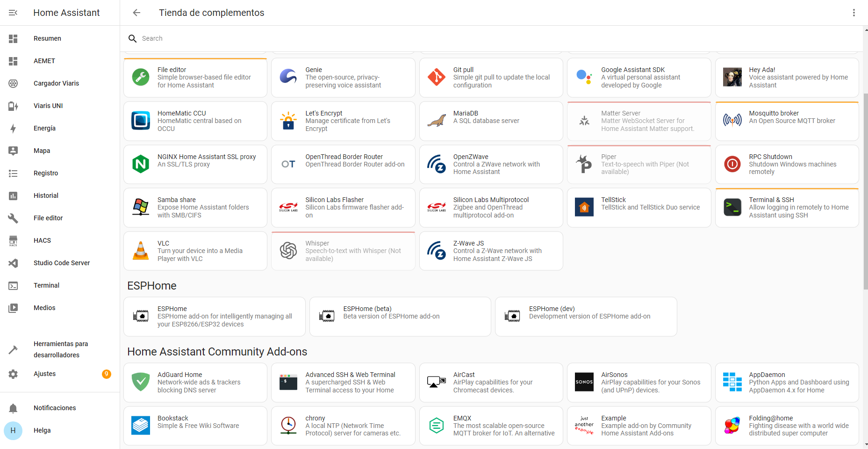
Task: Click the VLC cone icon
Action: (x=141, y=251)
